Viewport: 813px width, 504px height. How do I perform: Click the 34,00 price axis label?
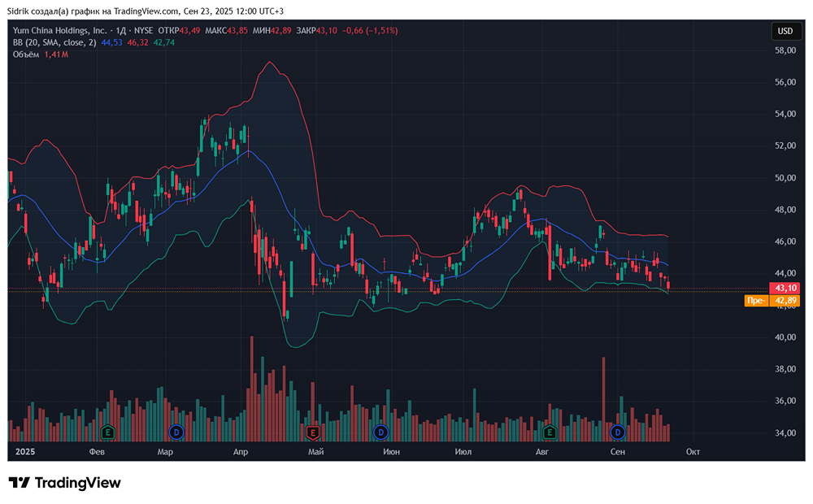[x=785, y=433]
